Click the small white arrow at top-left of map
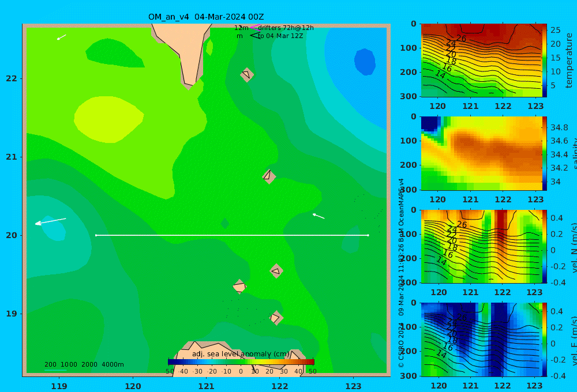577x392 pixels. point(62,37)
